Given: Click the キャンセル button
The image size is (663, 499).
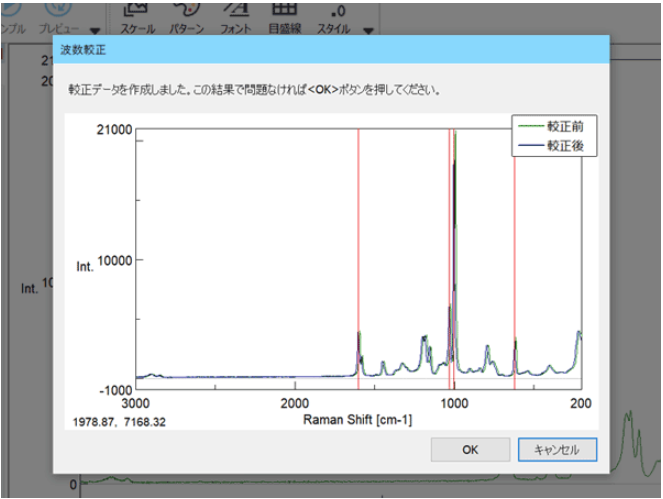Looking at the screenshot, I should [x=557, y=449].
